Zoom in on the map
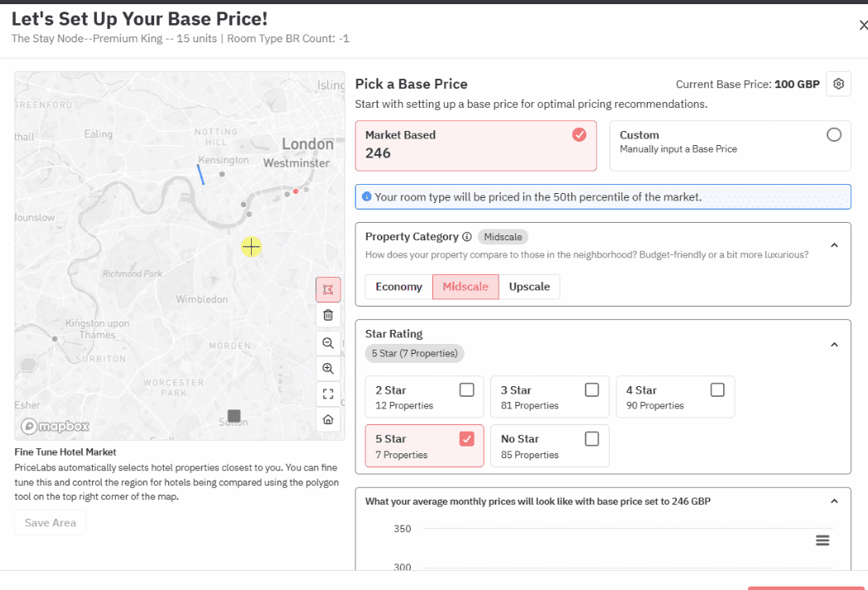The width and height of the screenshot is (868, 590). point(327,368)
